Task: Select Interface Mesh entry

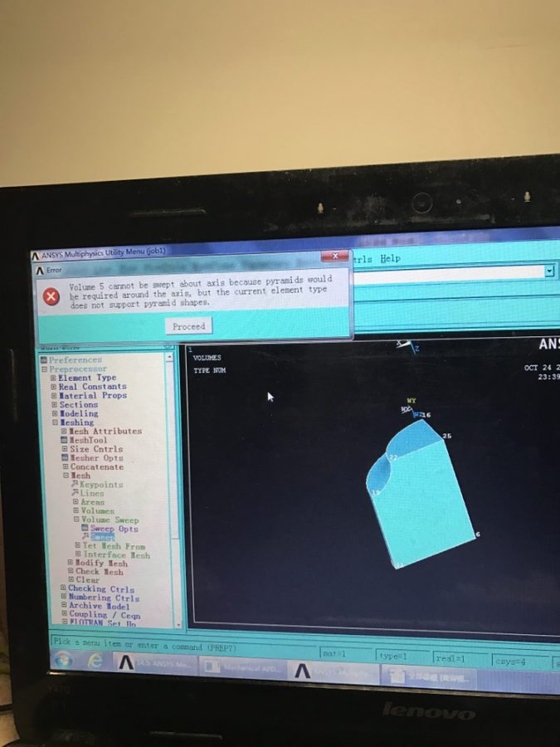Action: point(117,555)
